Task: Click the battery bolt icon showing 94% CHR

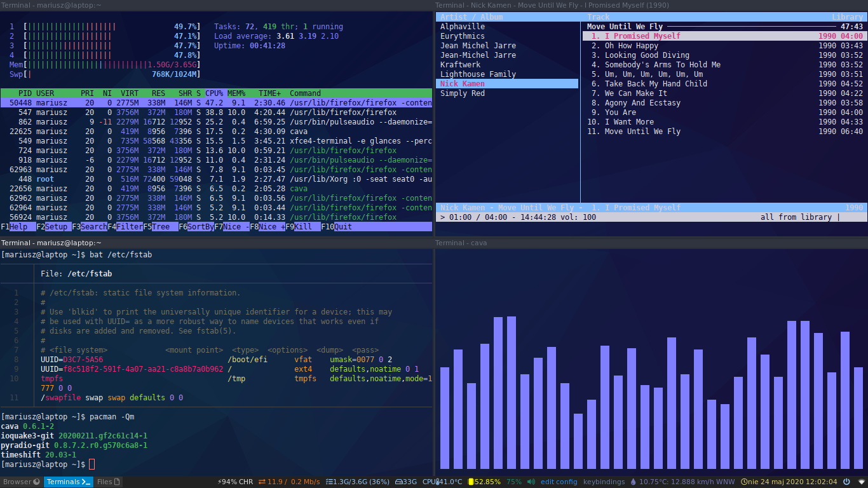Action: click(219, 482)
